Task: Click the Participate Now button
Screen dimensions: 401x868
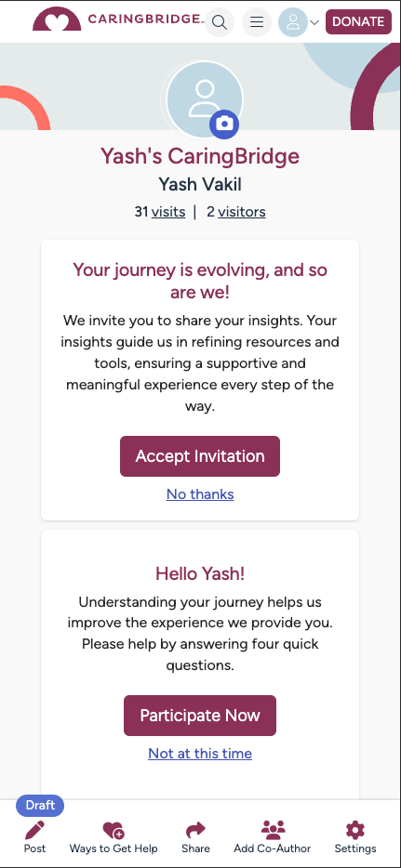Action: click(x=200, y=716)
